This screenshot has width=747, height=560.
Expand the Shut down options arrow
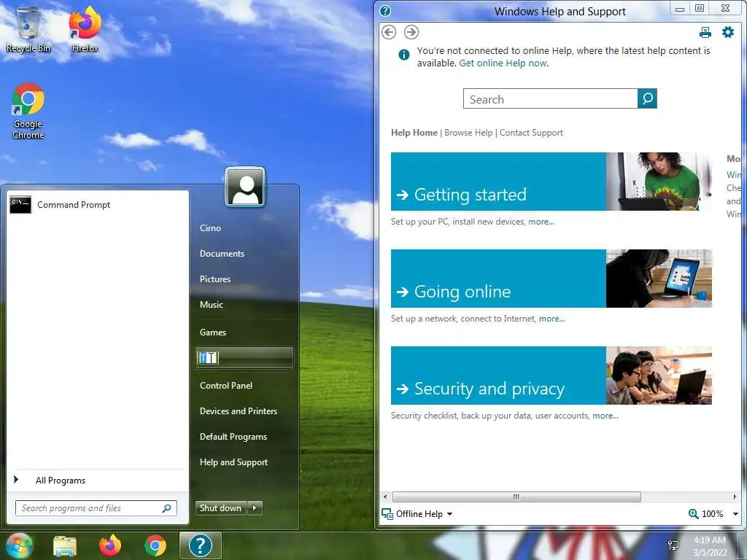click(x=255, y=508)
